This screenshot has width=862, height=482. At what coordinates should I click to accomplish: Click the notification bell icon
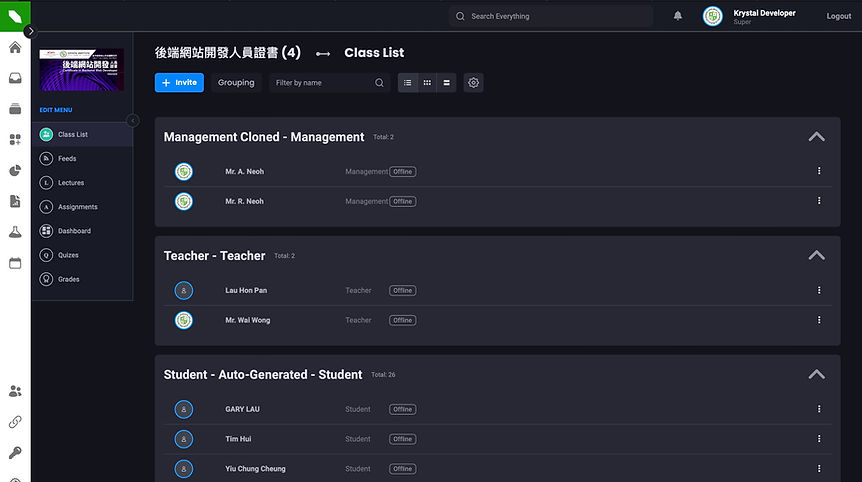tap(678, 16)
